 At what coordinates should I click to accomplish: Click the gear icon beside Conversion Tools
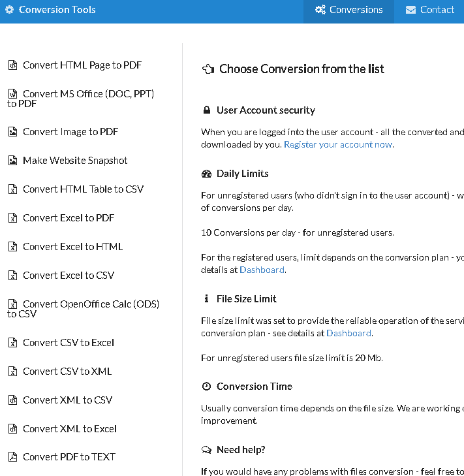(x=9, y=10)
